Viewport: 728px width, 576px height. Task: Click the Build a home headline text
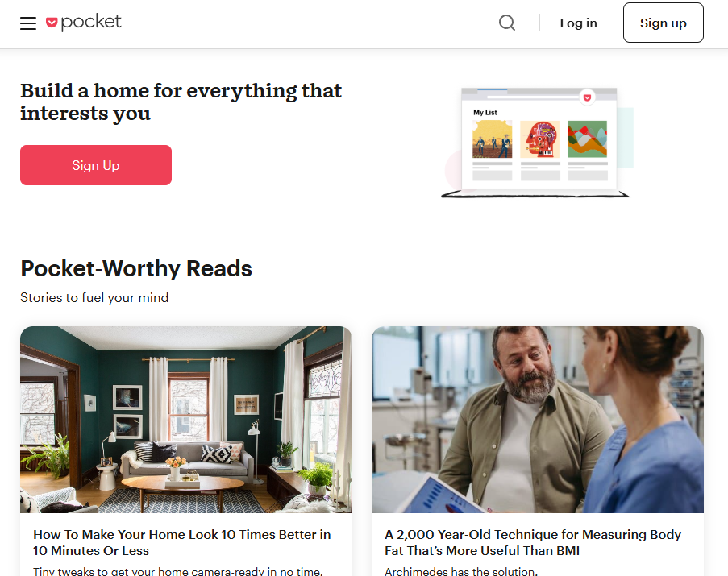pyautogui.click(x=181, y=102)
